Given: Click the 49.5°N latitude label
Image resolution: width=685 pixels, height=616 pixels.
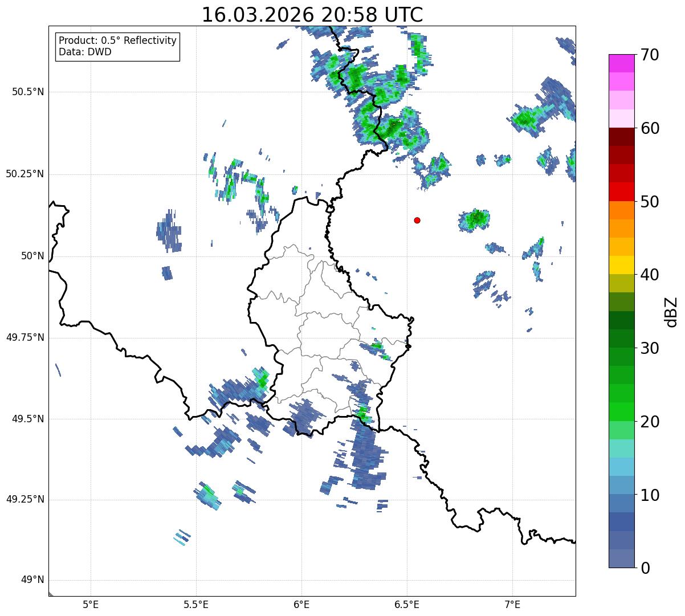Looking at the screenshot, I should pos(28,419).
